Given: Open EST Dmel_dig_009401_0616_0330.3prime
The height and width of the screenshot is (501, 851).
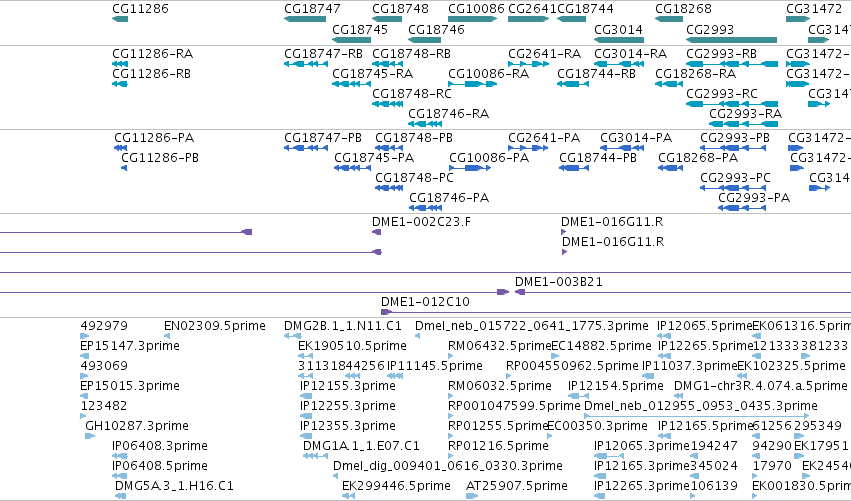Looking at the screenshot, I should (448, 466).
